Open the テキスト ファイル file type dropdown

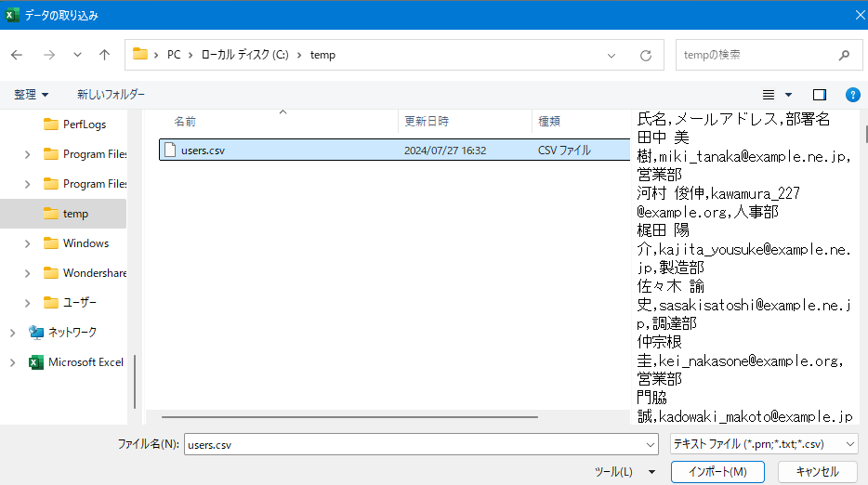(x=764, y=444)
